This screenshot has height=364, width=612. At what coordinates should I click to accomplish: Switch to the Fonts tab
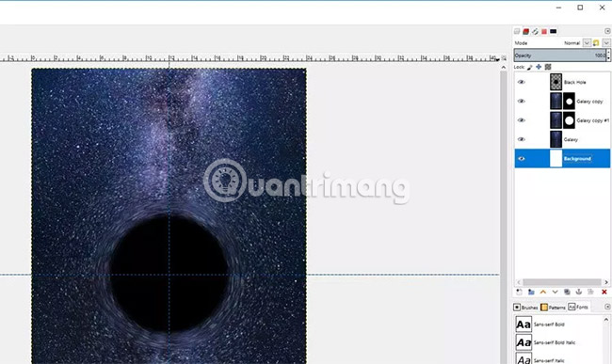(x=578, y=308)
